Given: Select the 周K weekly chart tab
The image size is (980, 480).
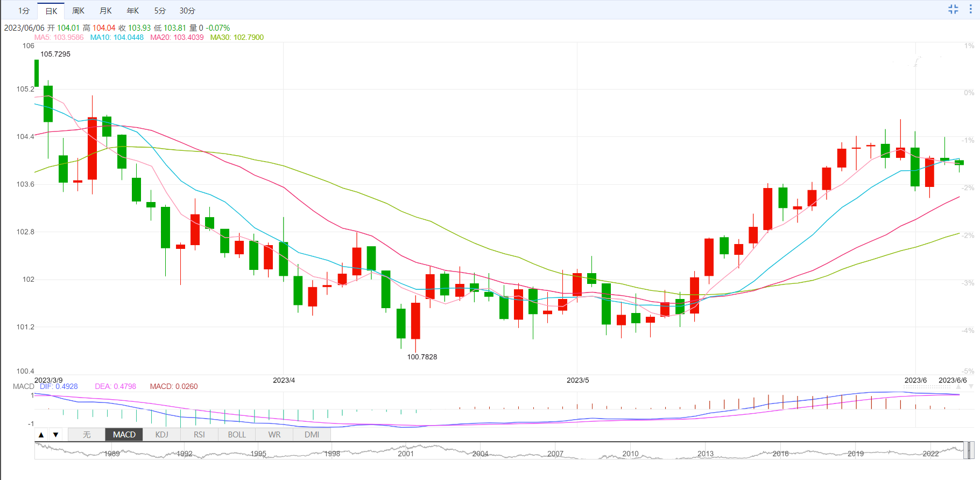Looking at the screenshot, I should click(78, 11).
